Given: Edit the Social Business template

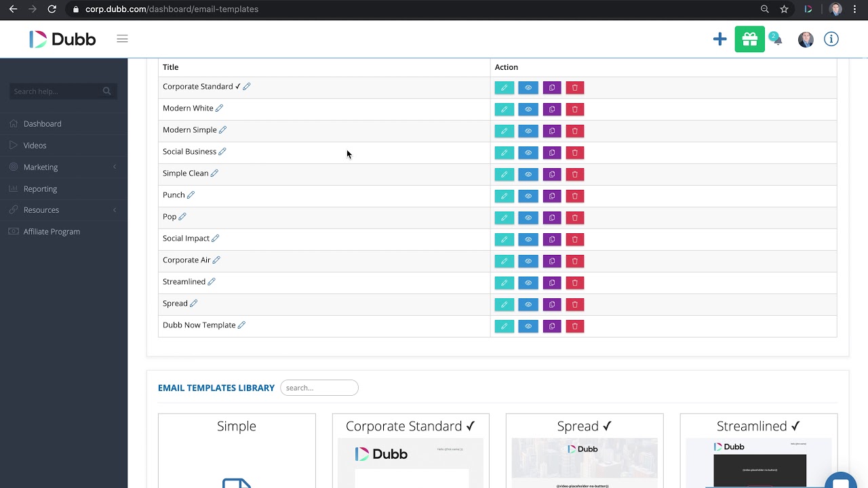Looking at the screenshot, I should (x=504, y=152).
